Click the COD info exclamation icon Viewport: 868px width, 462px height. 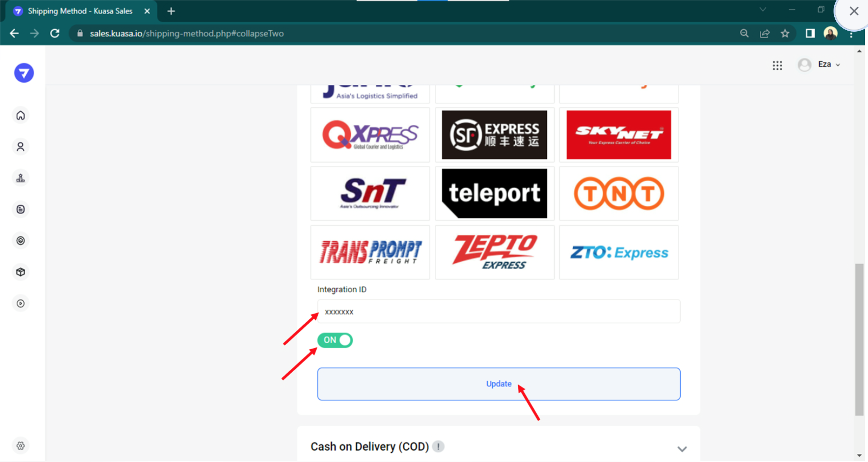438,446
